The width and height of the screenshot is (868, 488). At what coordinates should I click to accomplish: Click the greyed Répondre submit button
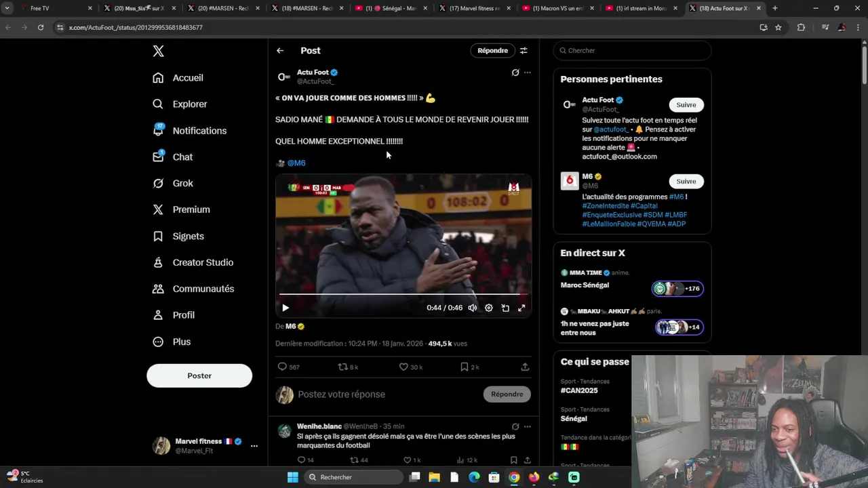(507, 394)
